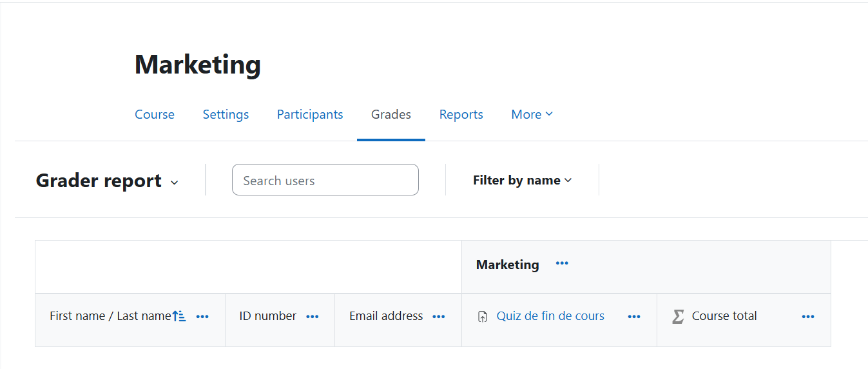
Task: Click the quiz activity icon before Quiz de fin de cours
Action: [483, 317]
